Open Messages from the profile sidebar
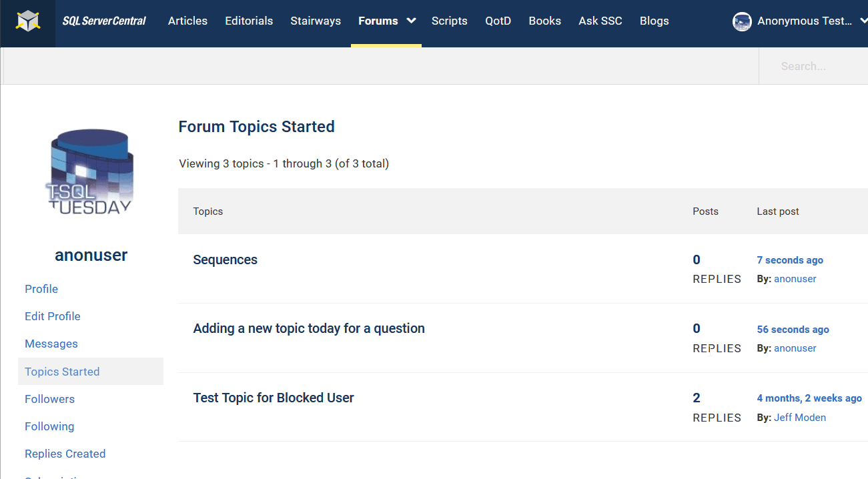This screenshot has height=479, width=868. (x=51, y=344)
